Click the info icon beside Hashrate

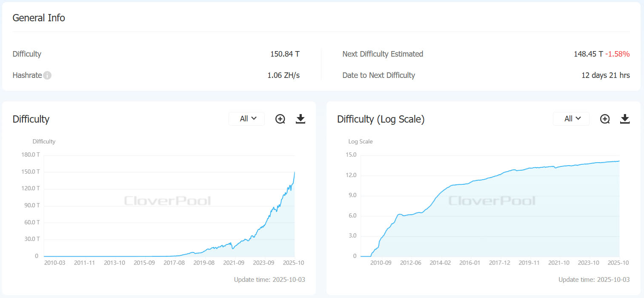point(47,75)
